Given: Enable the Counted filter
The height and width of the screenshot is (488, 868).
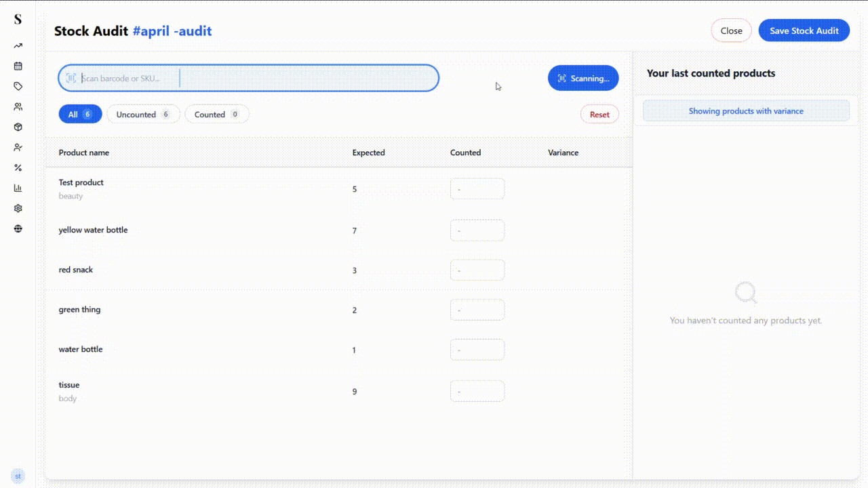Looking at the screenshot, I should [216, 114].
